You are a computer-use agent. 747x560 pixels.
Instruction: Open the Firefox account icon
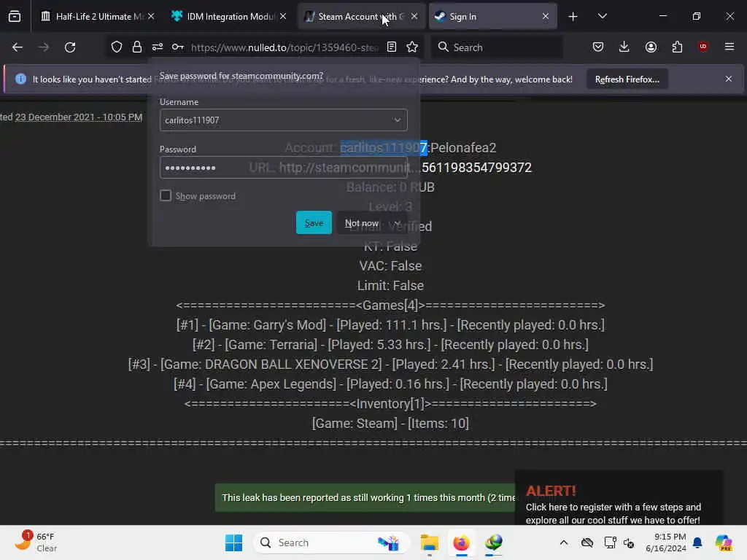tap(651, 47)
